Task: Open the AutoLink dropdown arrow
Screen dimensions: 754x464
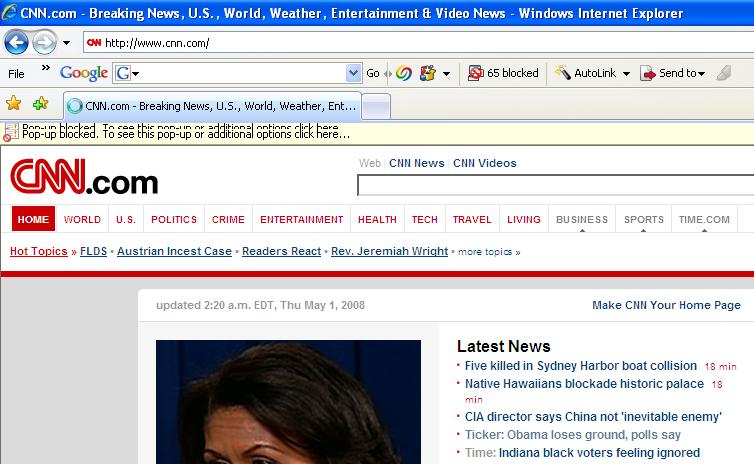Action: tap(626, 73)
